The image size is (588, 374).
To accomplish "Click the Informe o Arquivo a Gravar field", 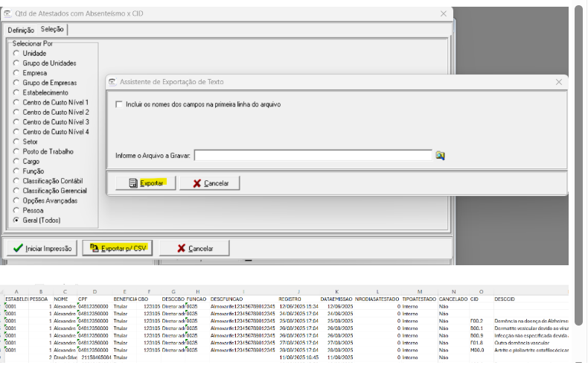I will point(313,156).
